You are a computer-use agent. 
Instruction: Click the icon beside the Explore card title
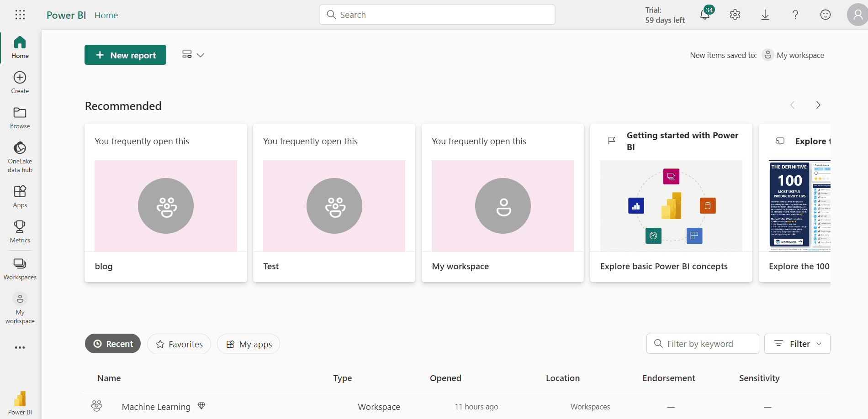(780, 141)
